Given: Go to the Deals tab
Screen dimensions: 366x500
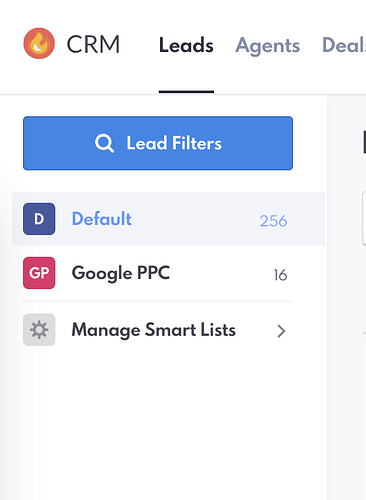Looking at the screenshot, I should tap(344, 45).
